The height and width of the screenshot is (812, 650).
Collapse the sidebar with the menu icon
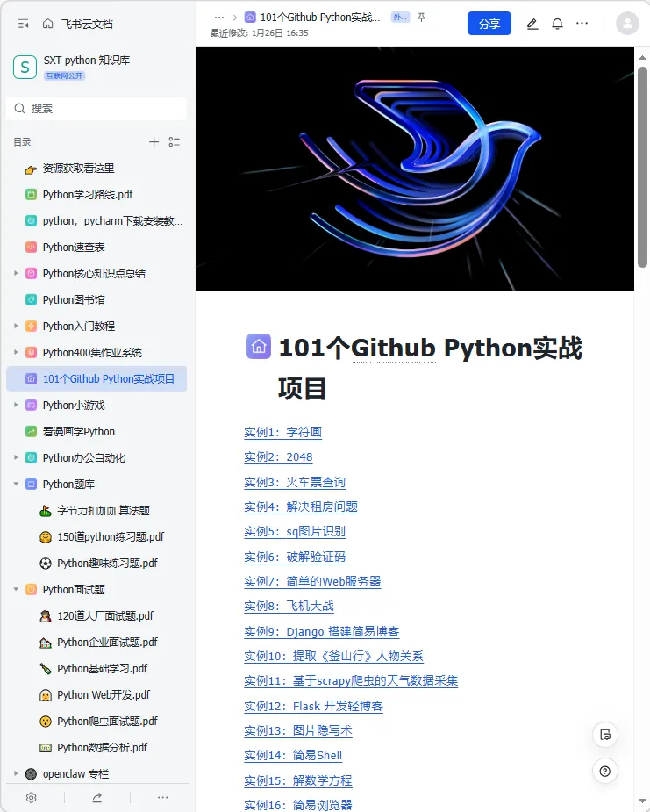[24, 24]
